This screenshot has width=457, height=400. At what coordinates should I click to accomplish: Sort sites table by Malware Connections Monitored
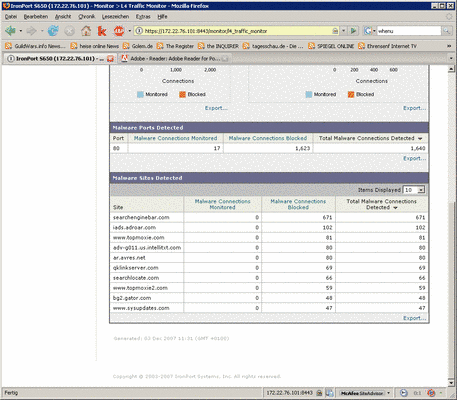tap(222, 204)
